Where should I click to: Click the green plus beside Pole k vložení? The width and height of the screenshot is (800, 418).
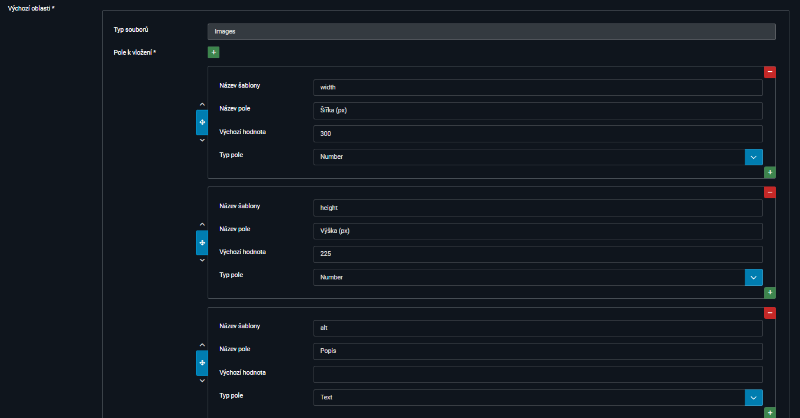[x=213, y=52]
